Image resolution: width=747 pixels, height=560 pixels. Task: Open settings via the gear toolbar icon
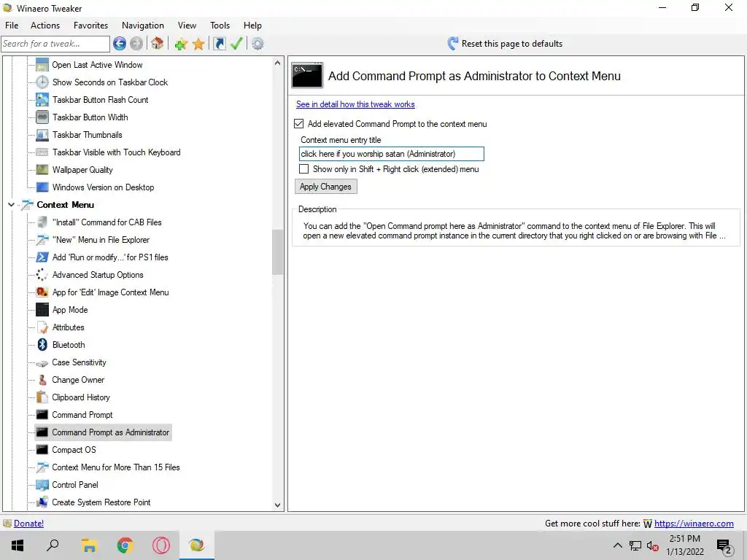point(258,44)
